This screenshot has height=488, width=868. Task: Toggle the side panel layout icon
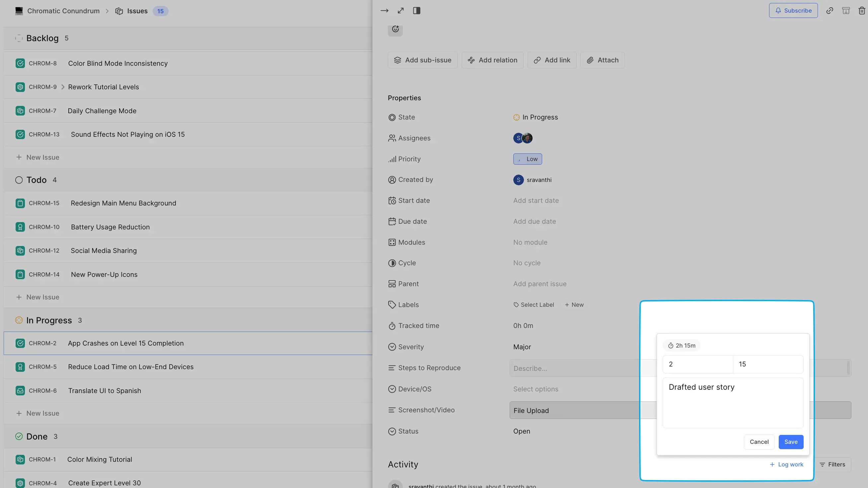[416, 10]
